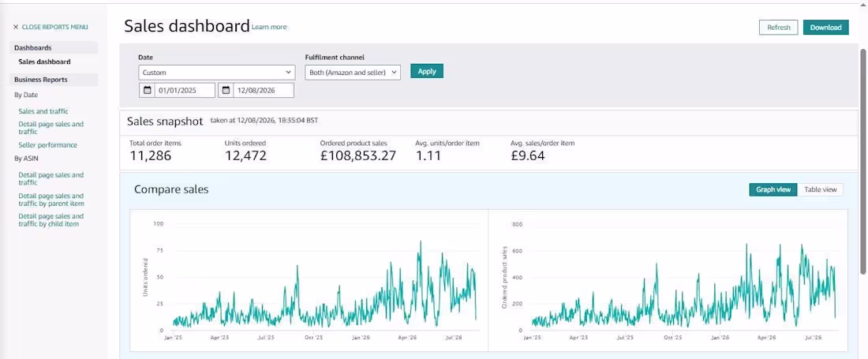Screen dimensions: 868x359
Task: Open the Sales and traffic report
Action: [x=43, y=111]
